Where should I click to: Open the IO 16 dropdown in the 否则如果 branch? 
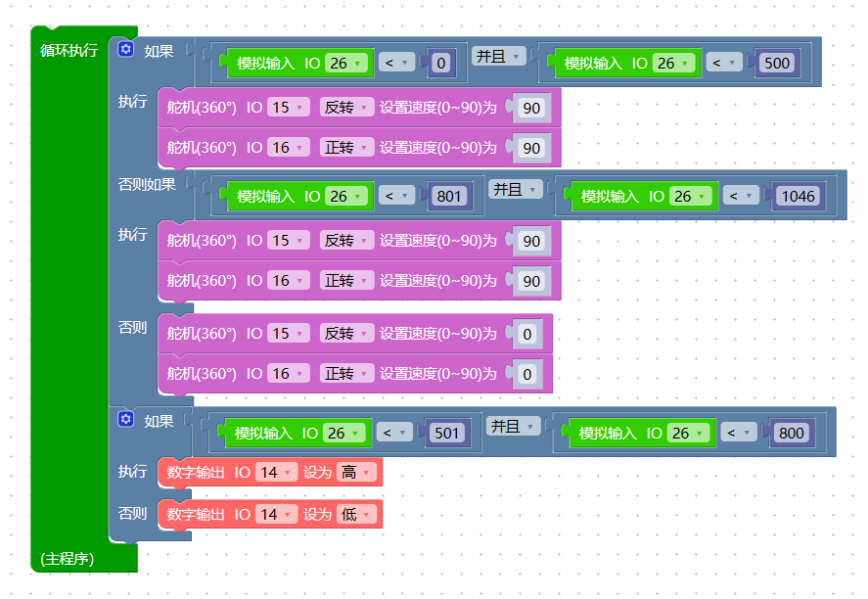[289, 280]
